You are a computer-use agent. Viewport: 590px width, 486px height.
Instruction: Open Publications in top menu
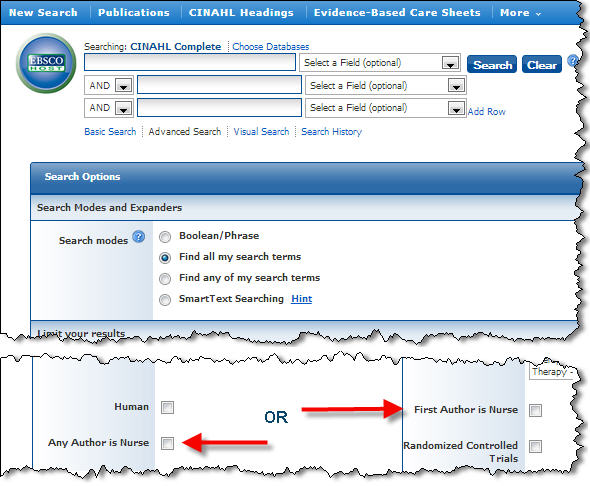pos(134,12)
